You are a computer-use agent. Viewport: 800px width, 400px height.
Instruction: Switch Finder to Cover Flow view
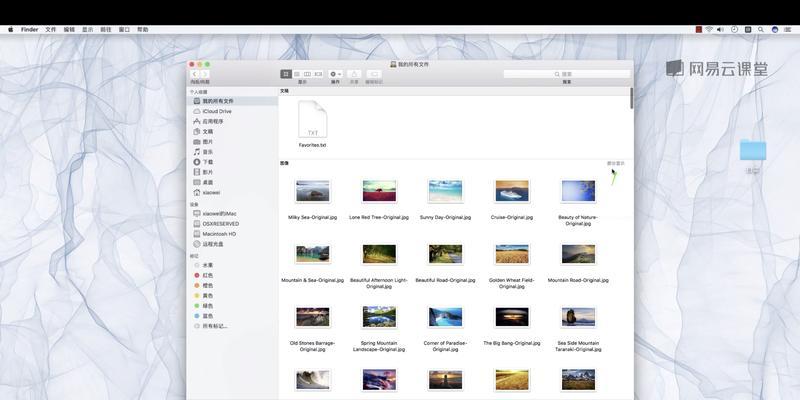(x=318, y=74)
